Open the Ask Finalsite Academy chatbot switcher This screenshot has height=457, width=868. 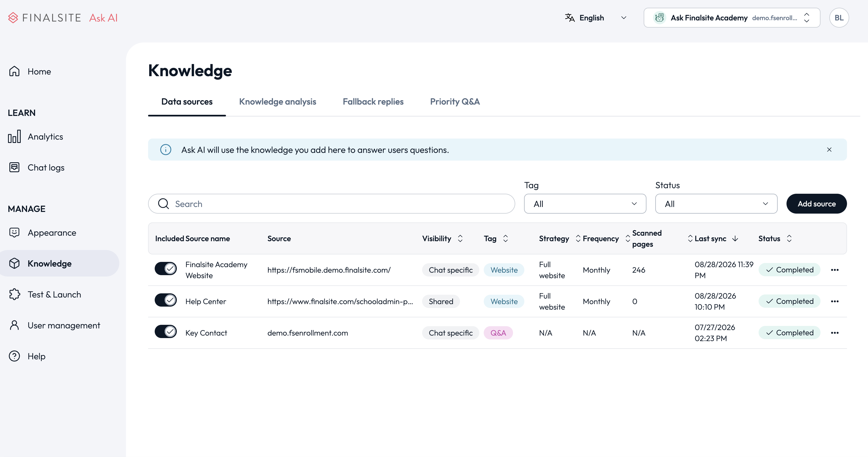tap(732, 18)
